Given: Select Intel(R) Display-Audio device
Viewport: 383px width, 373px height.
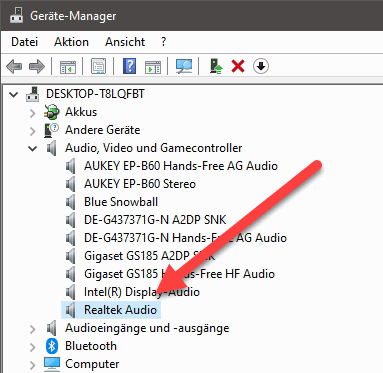Looking at the screenshot, I should (142, 292).
